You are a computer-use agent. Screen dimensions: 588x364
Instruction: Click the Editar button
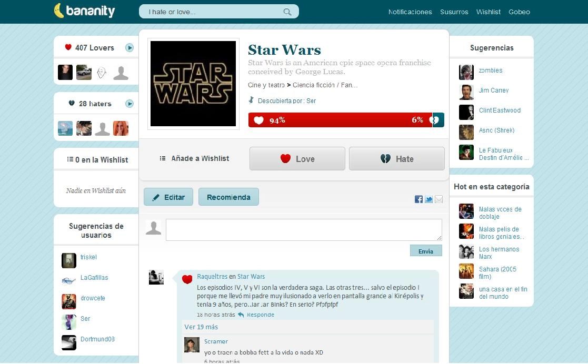tap(168, 197)
